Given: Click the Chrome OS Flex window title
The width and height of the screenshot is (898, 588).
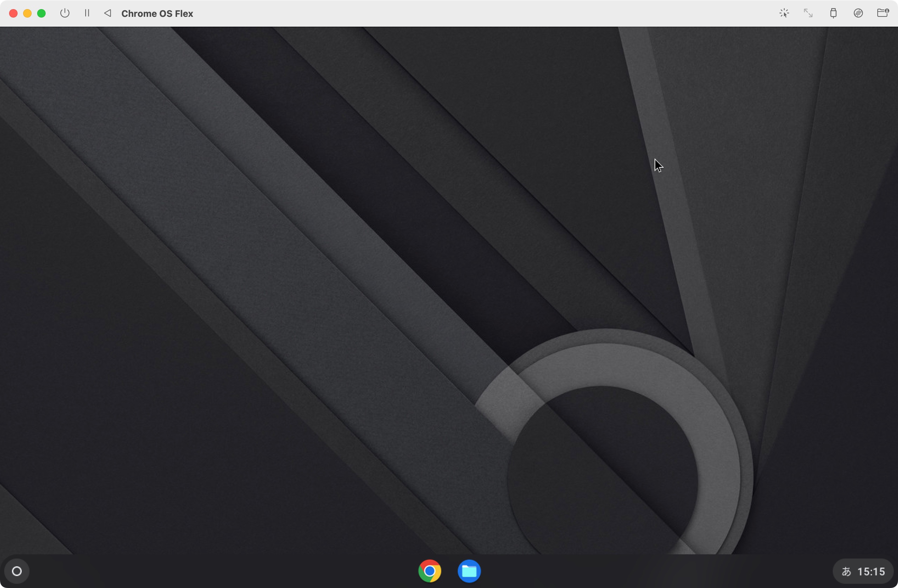Looking at the screenshot, I should [157, 14].
